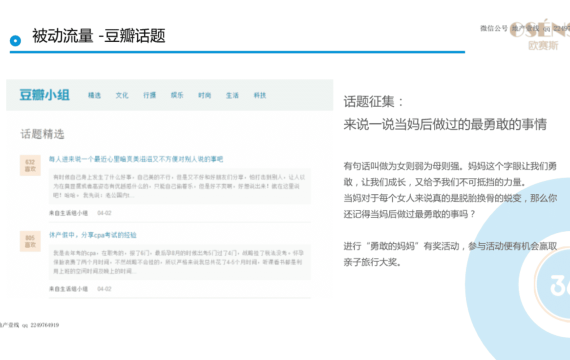Viewport: 570px width, 360px height.
Task: Click the 805 喜欢 like badge
Action: pyautogui.click(x=30, y=241)
